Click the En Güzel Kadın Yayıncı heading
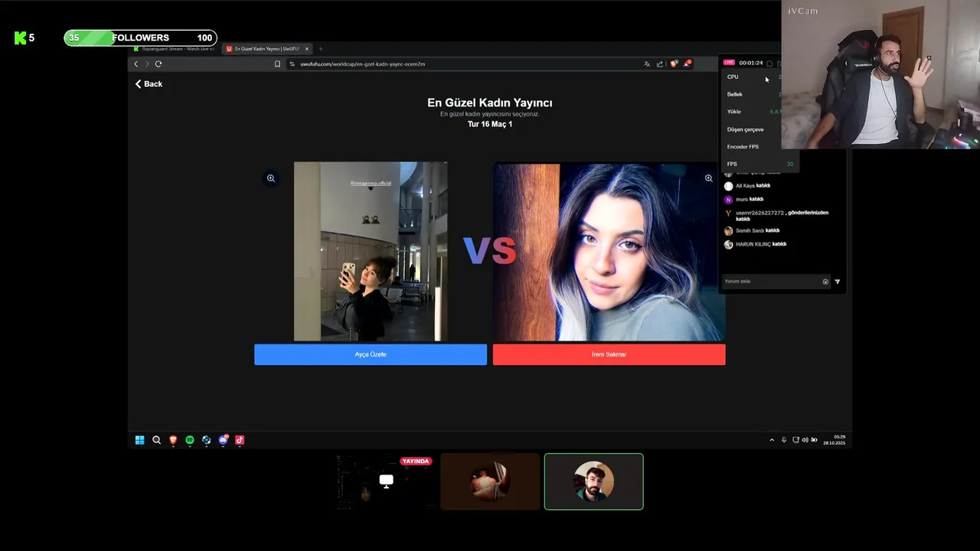Viewport: 980px width, 551px height. coord(490,103)
